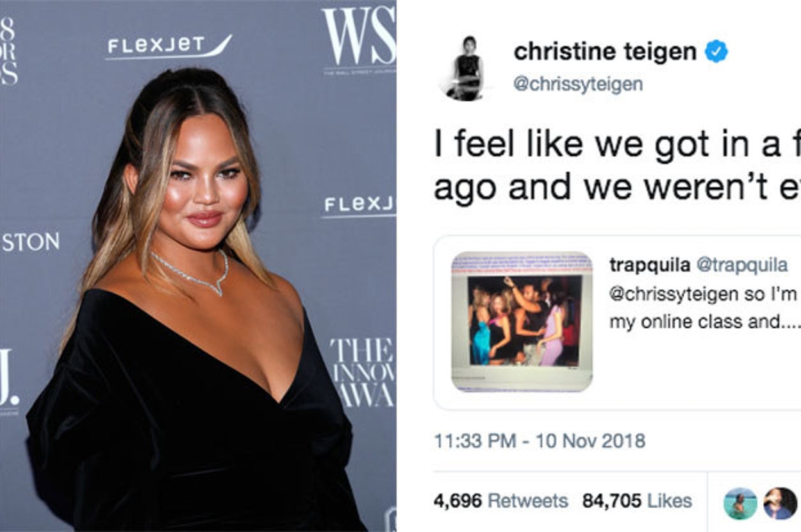The height and width of the screenshot is (532, 801).
Task: Open the @chrissyteigen handle under the name
Action: click(578, 84)
